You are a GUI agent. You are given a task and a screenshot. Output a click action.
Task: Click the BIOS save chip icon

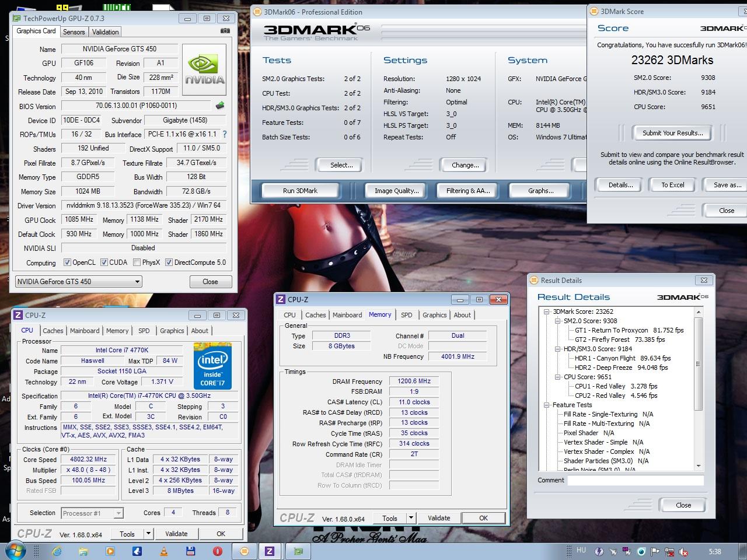pyautogui.click(x=220, y=106)
